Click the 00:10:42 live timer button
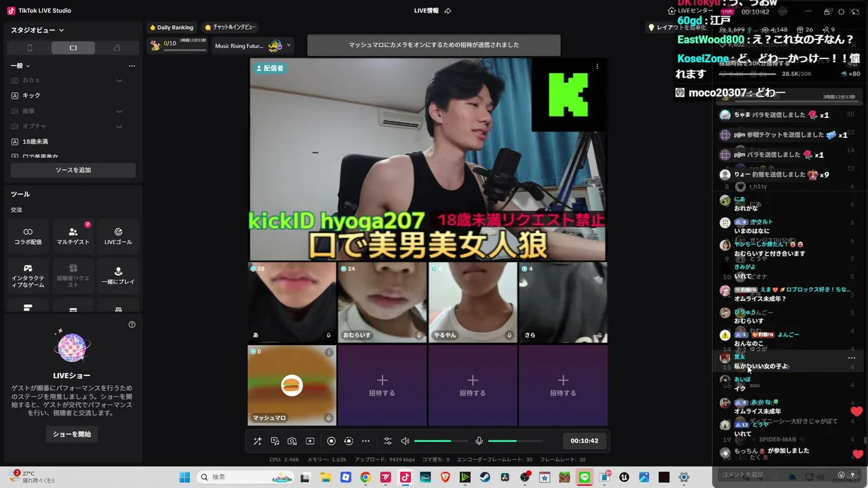This screenshot has height=488, width=868. [584, 441]
